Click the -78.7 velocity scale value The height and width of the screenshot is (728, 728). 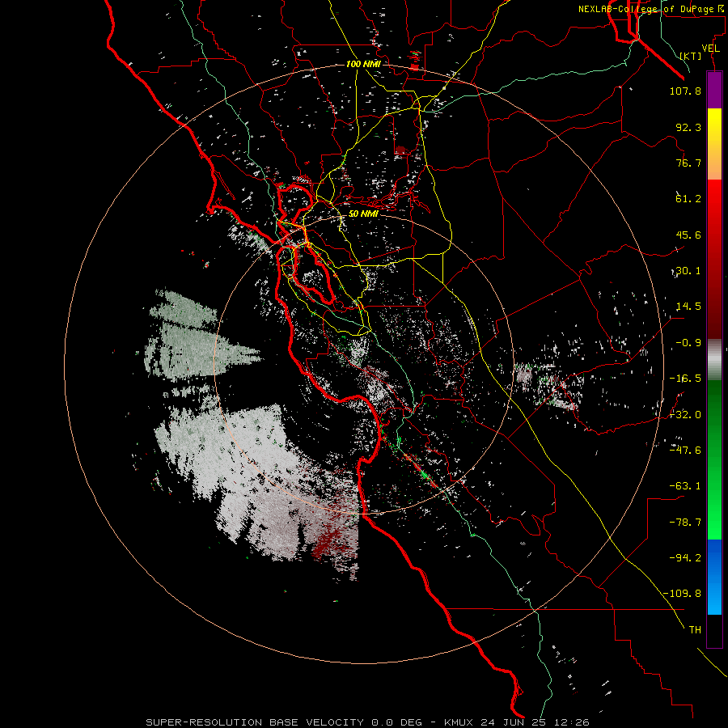point(685,523)
